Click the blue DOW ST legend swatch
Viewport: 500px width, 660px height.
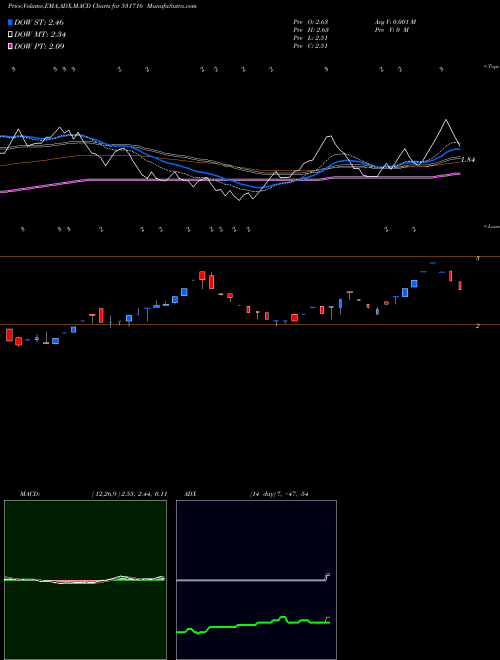(x=11, y=22)
